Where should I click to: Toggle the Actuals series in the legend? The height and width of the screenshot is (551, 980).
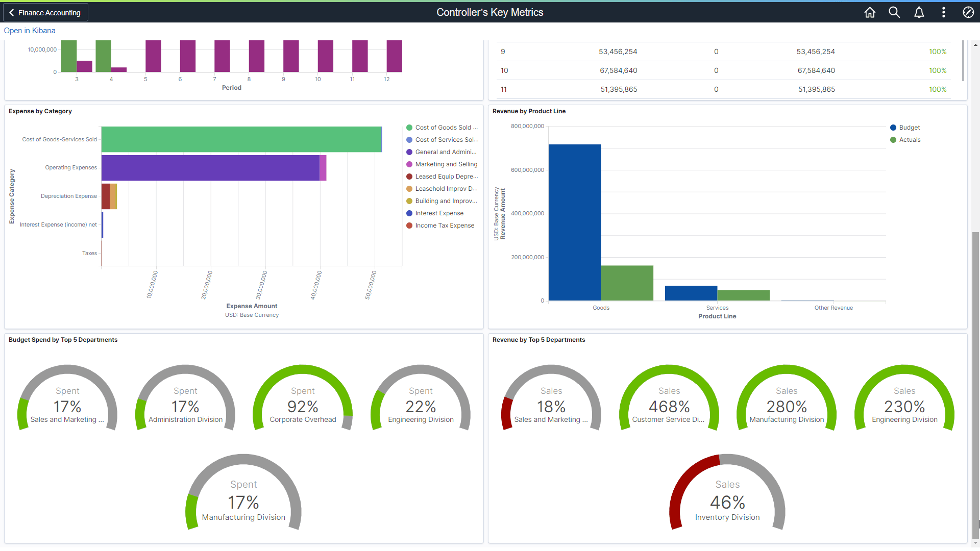pos(893,139)
